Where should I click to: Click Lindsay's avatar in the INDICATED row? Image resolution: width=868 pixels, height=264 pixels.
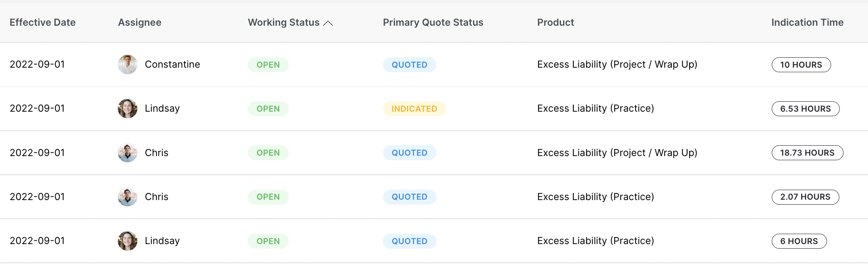click(127, 108)
